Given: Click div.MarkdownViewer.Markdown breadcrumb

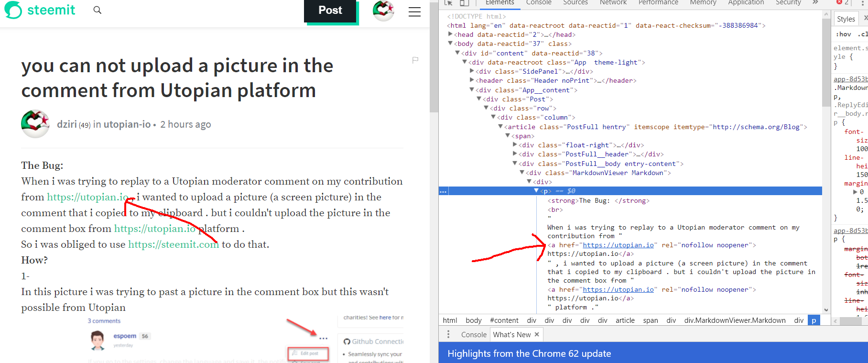Looking at the screenshot, I should point(735,320).
